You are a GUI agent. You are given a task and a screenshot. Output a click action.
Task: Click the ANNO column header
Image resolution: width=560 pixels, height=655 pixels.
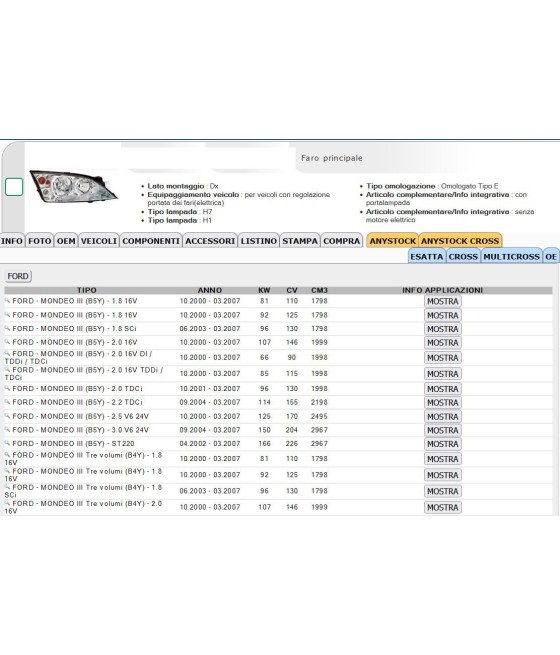pos(210,290)
